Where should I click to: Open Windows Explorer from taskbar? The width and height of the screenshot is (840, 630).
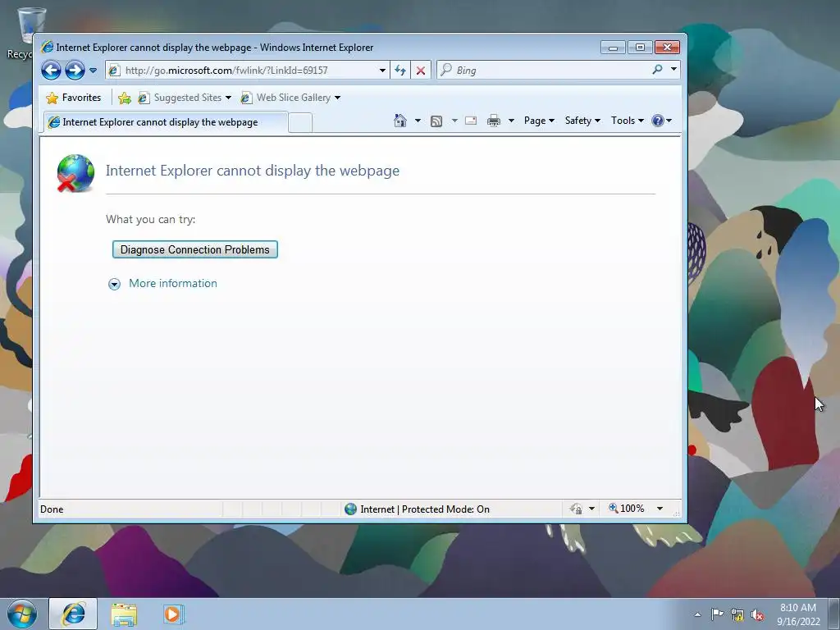pos(124,614)
